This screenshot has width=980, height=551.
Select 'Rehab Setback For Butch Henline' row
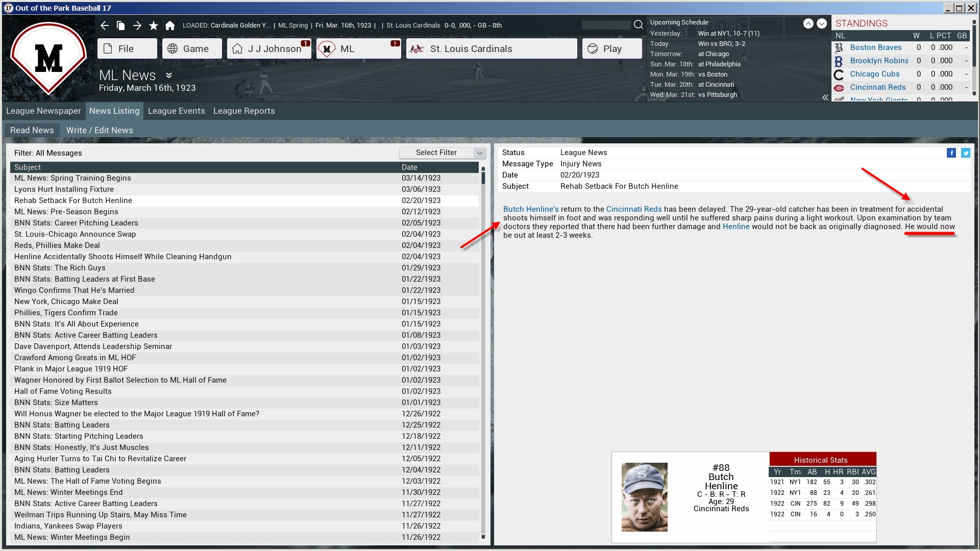[x=244, y=201]
